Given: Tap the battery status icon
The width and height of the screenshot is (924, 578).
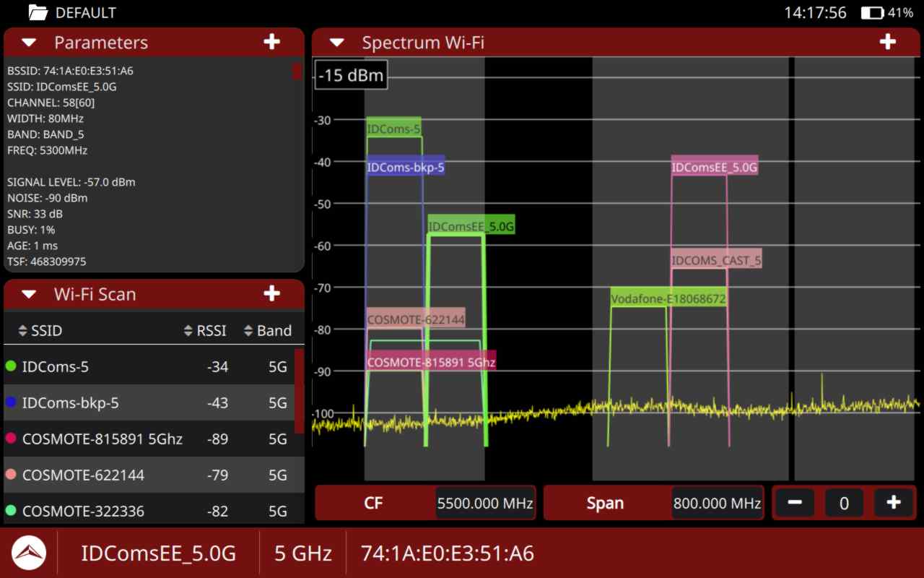Looking at the screenshot, I should [x=872, y=13].
